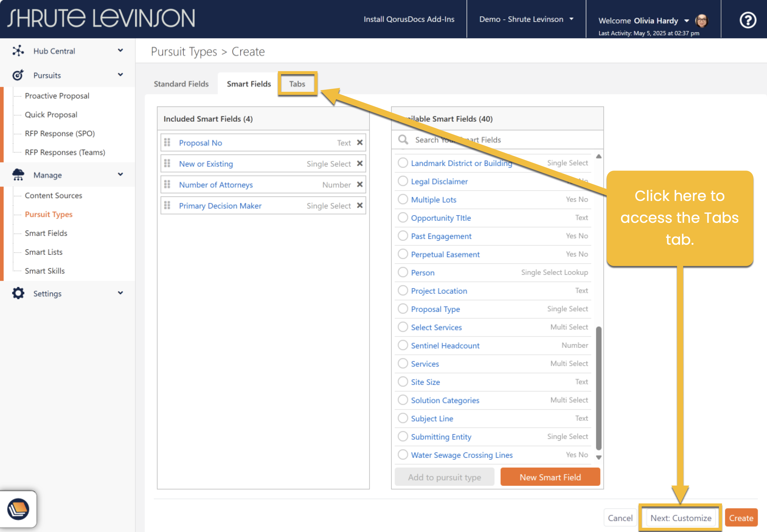Select Proposal Type radio button
The width and height of the screenshot is (767, 532).
[403, 309]
